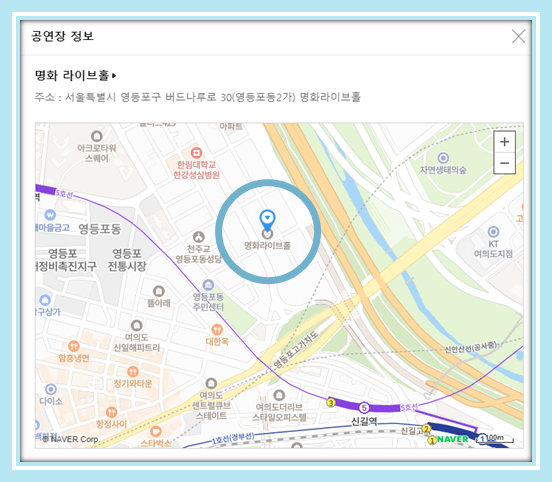
Task: Select the 한림대학교 한강성심병원 hospital icon
Action: tap(196, 153)
